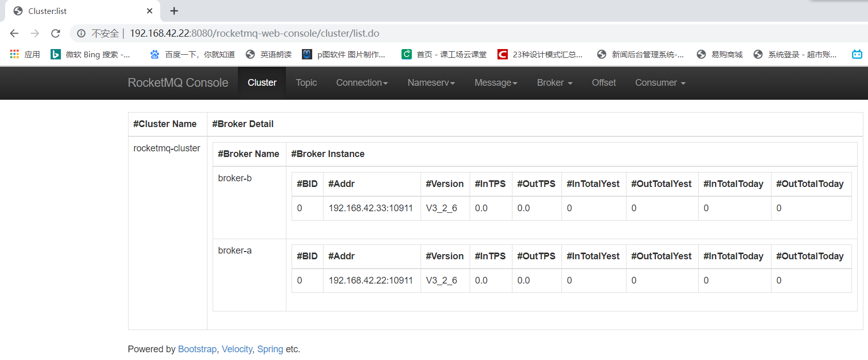Switch to the Topic tab
The height and width of the screenshot is (360, 868).
pyautogui.click(x=306, y=83)
